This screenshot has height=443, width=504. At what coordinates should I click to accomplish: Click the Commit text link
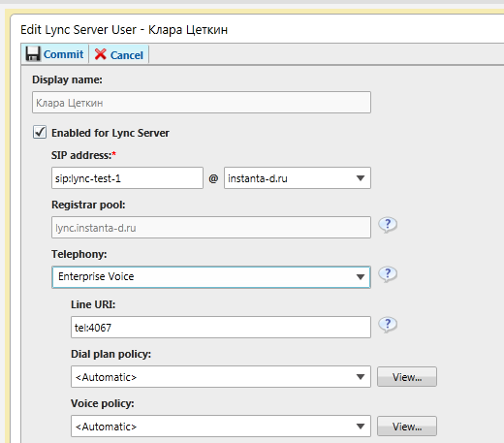click(x=63, y=54)
